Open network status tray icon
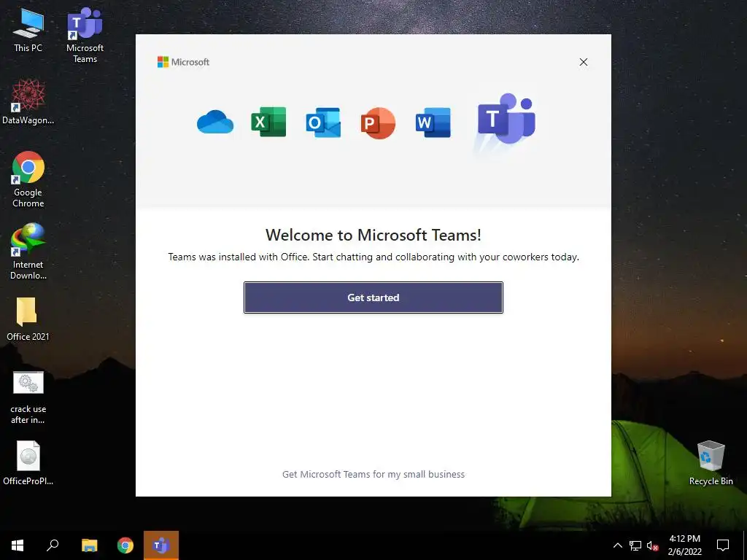 pos(635,545)
